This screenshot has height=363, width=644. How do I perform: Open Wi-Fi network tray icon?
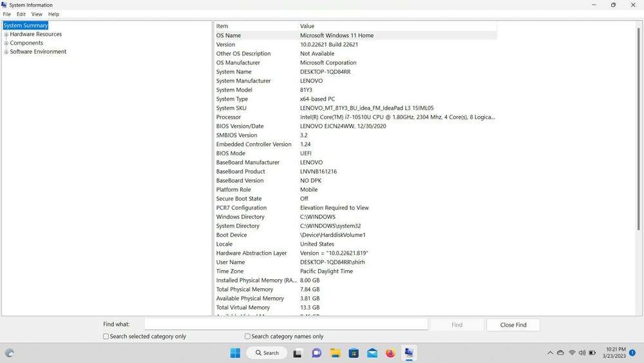pos(572,353)
